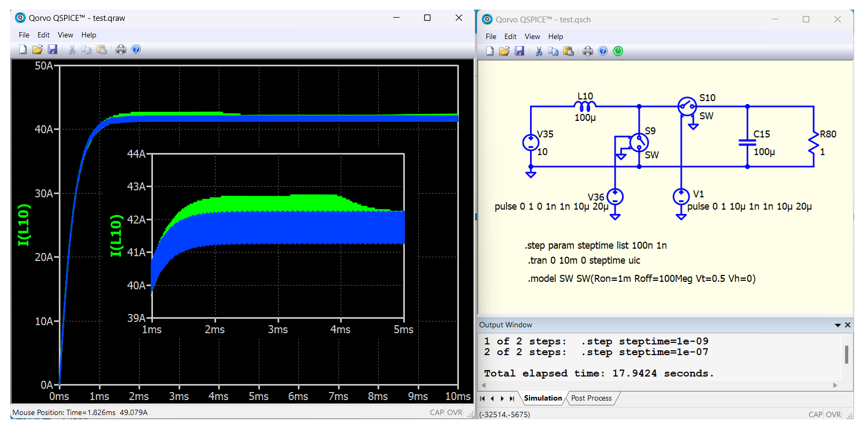Click the .step param steptime directive
This screenshot has width=868, height=430.
(596, 245)
